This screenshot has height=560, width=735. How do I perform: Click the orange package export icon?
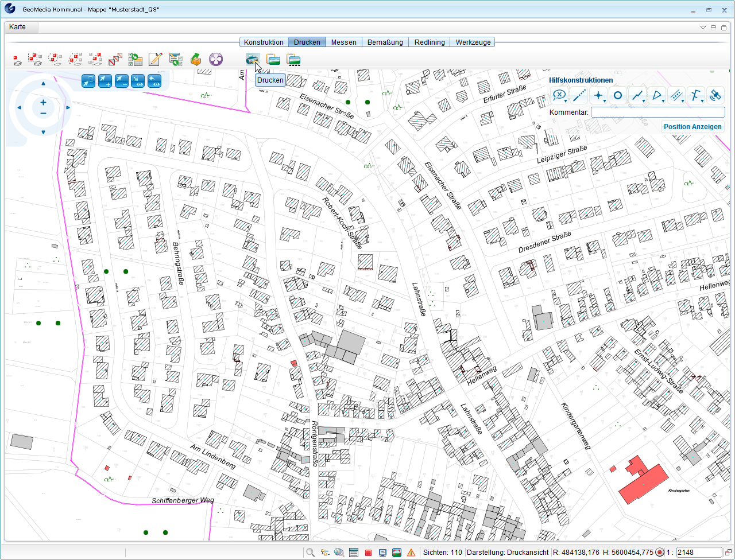[x=196, y=59]
